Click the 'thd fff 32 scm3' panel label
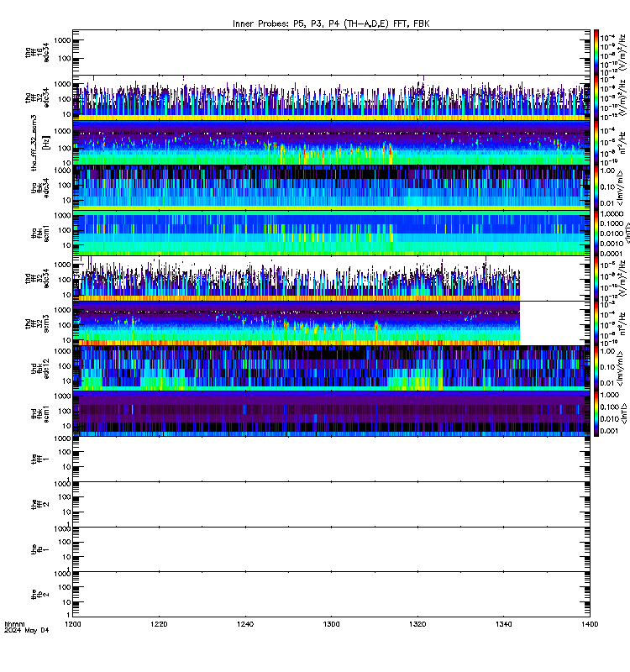630x672 pixels. click(x=37, y=323)
